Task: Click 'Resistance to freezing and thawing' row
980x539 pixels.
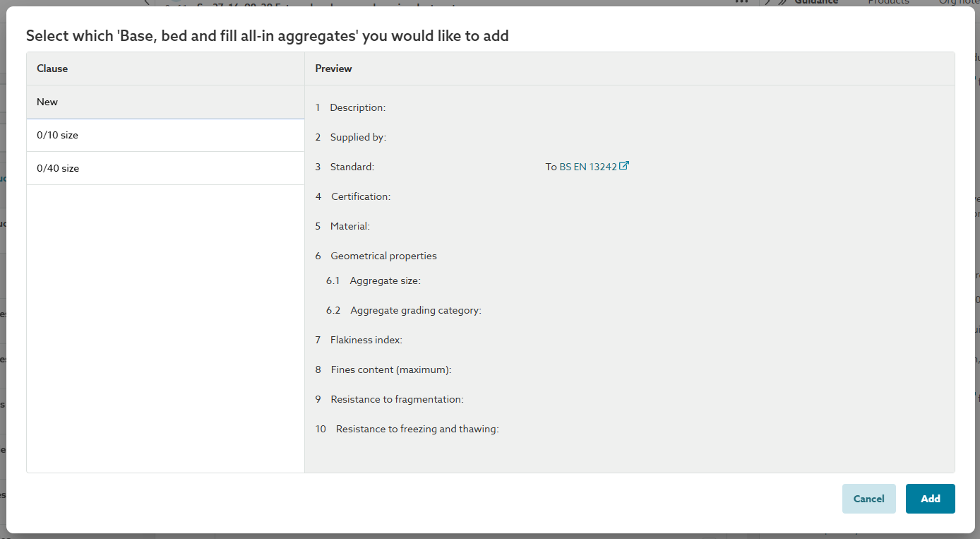Action: pyautogui.click(x=417, y=429)
